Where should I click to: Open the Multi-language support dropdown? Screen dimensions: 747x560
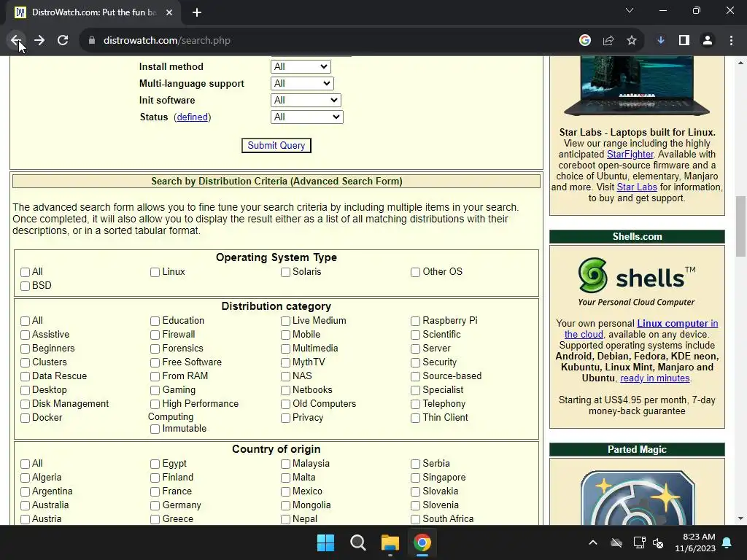point(302,83)
